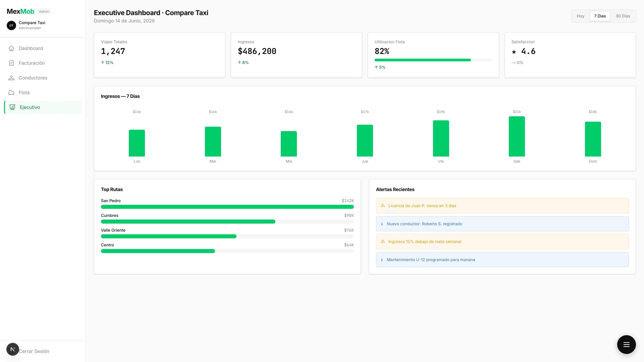644x362 pixels.
Task: Click the Flota vehicle icon
Action: [x=12, y=92]
